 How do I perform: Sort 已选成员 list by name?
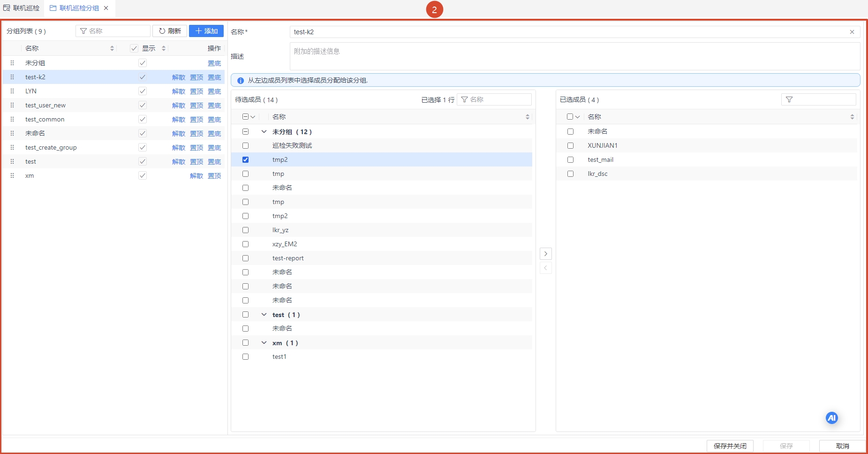coord(852,117)
